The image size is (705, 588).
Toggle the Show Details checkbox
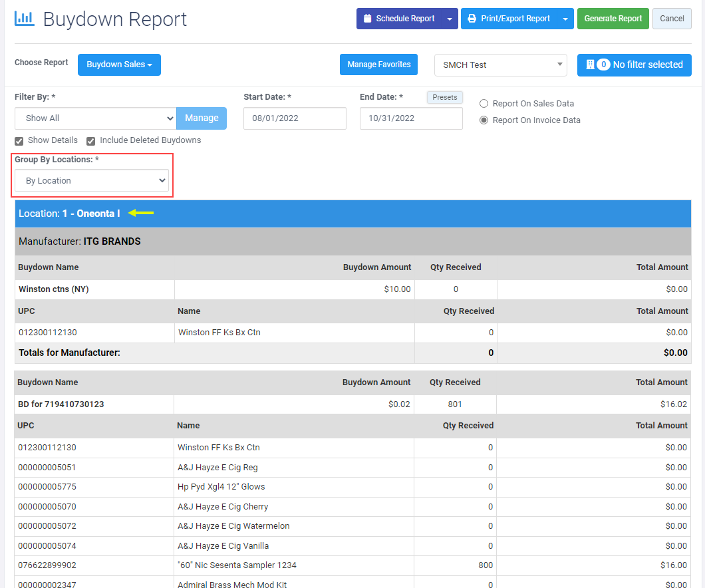(19, 141)
